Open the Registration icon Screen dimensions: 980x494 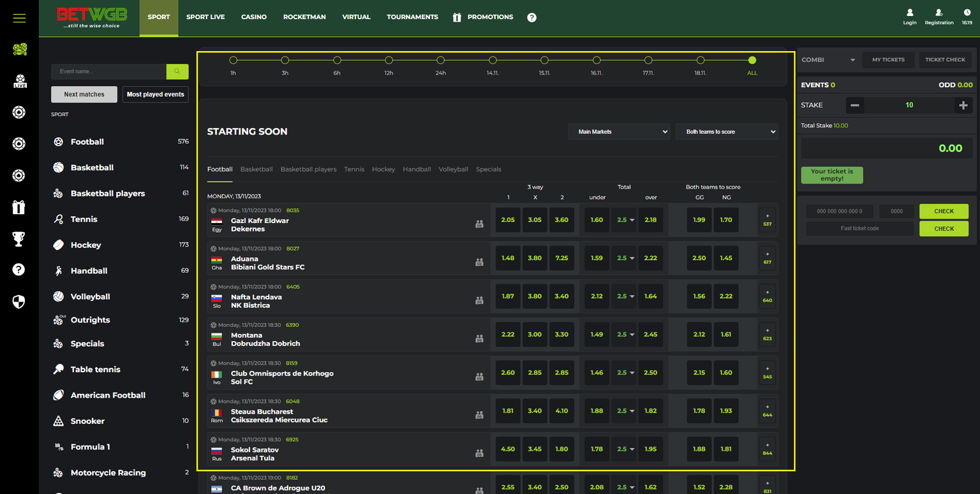coord(939,13)
